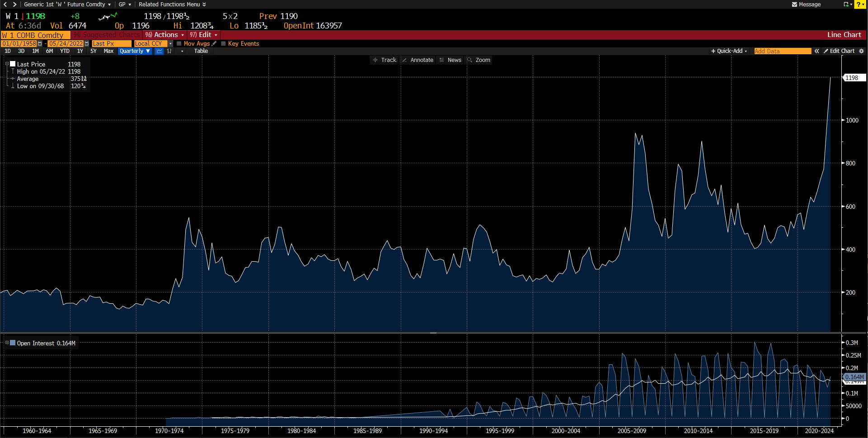868x438 pixels.
Task: Open the end date calendar picker icon
Action: coord(87,44)
